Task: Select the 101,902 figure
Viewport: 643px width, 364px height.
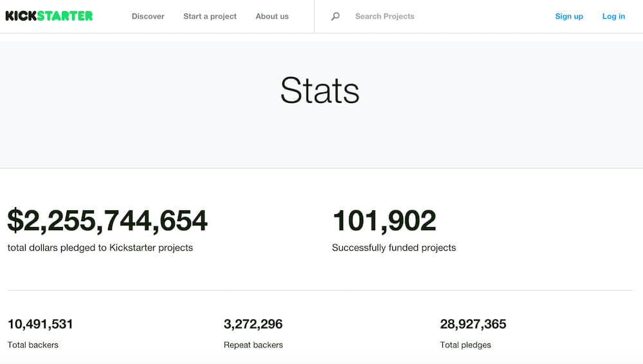Action: (x=384, y=221)
